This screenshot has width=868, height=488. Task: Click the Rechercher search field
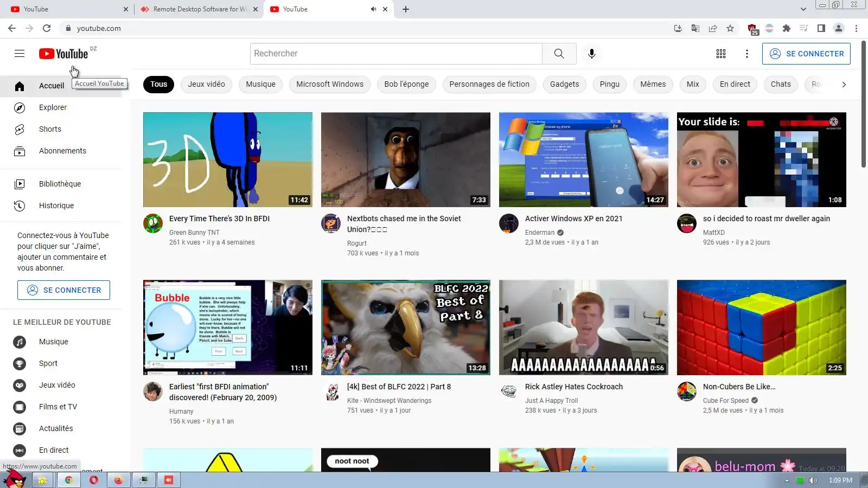click(x=396, y=54)
